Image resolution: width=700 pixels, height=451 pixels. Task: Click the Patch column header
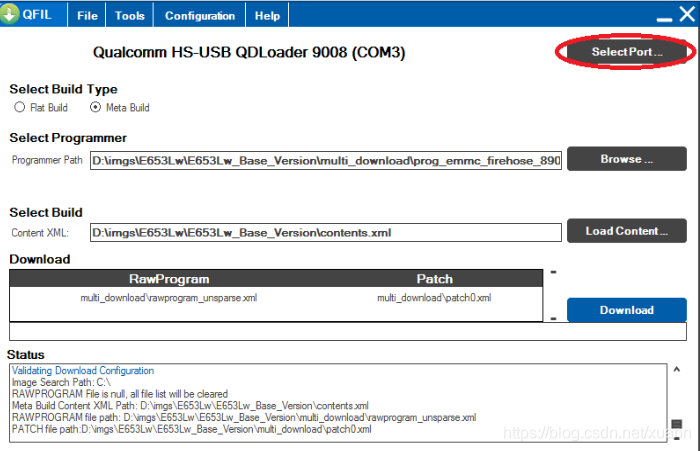(x=435, y=279)
